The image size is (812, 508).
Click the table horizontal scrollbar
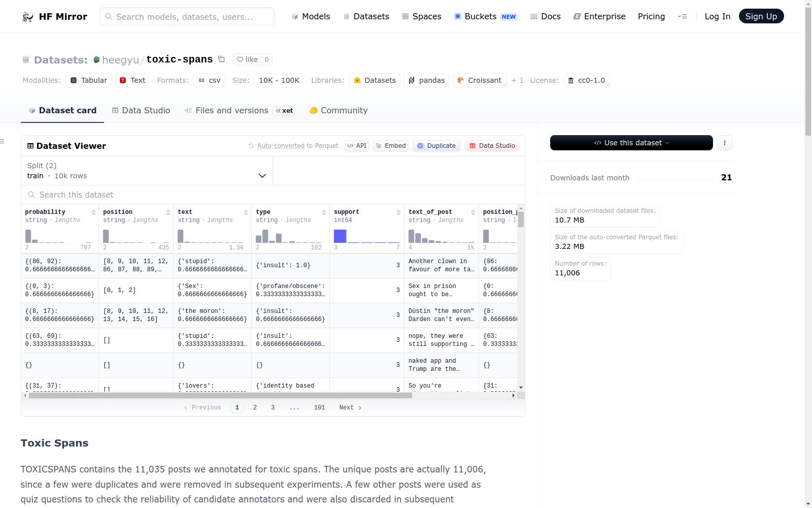(220, 395)
